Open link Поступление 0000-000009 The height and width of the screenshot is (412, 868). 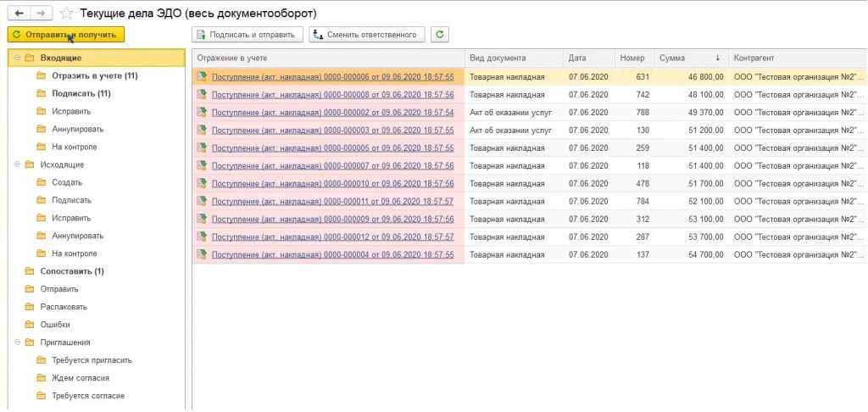point(332,220)
